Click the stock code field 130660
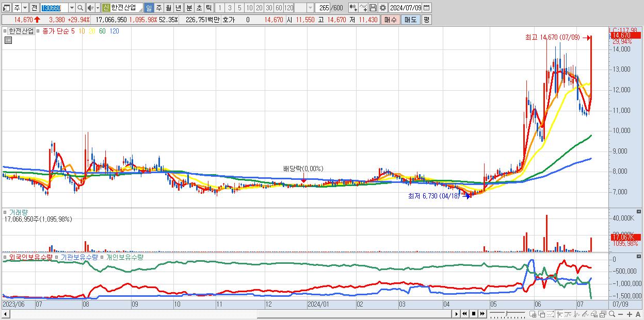Image resolution: width=644 pixels, height=320 pixels. point(54,8)
